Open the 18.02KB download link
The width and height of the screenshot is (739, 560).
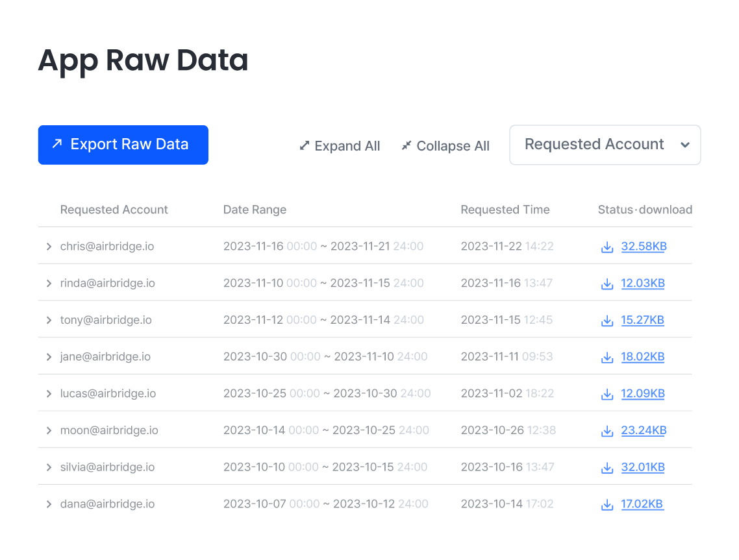pos(643,356)
